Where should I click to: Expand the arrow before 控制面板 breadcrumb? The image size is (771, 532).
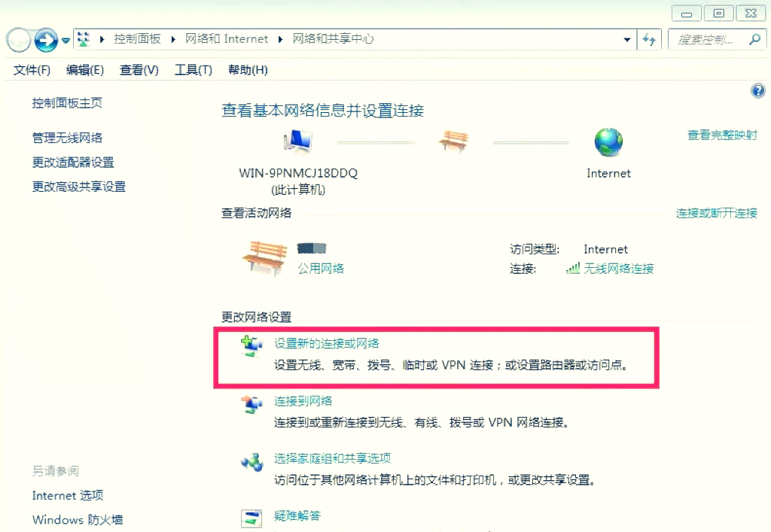[102, 39]
